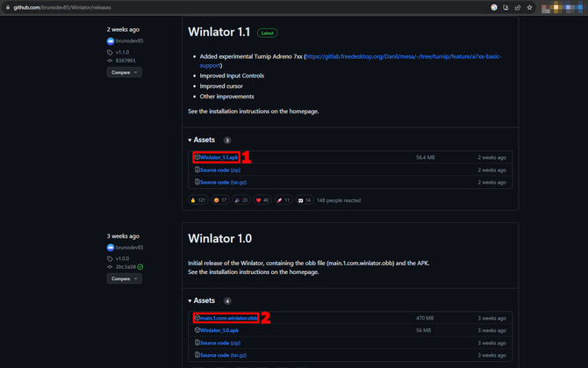This screenshot has height=368, width=588.
Task: Click the share page icon in address bar
Action: pyautogui.click(x=518, y=8)
